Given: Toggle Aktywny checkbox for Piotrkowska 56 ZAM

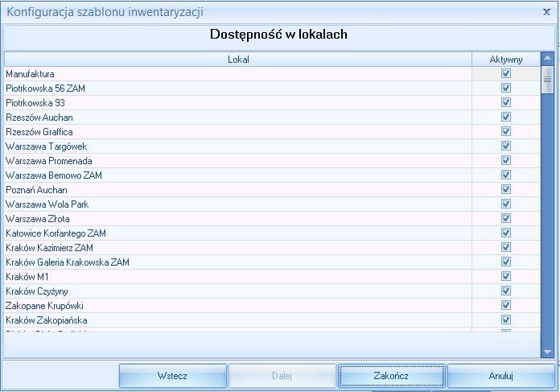Looking at the screenshot, I should tap(506, 88).
